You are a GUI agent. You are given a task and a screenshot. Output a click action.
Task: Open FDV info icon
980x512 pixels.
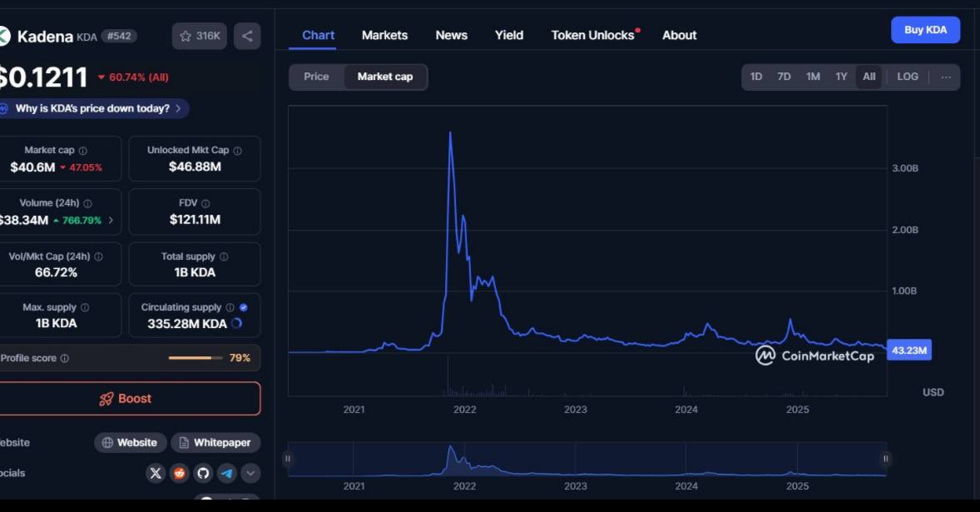pyautogui.click(x=205, y=204)
